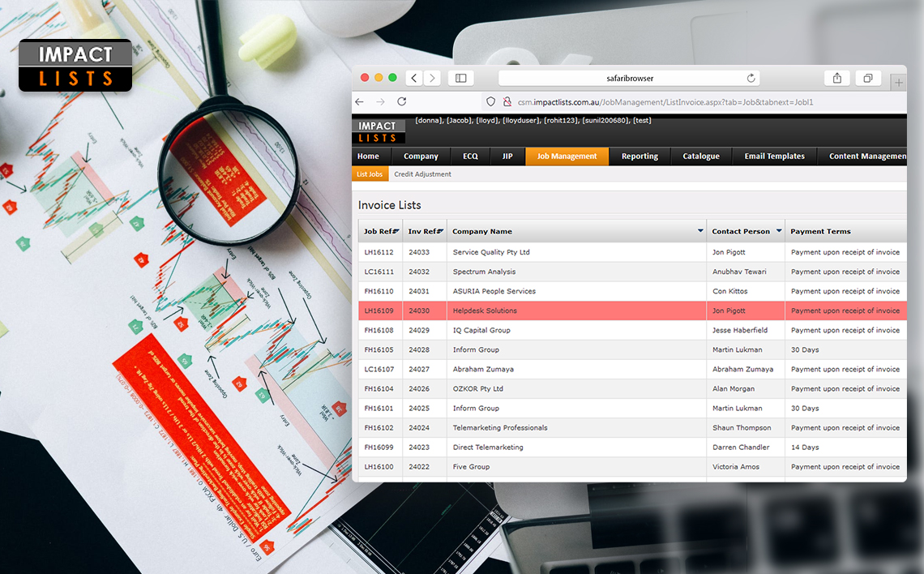Click invoice ref 24032
This screenshot has height=574, width=924.
point(419,272)
